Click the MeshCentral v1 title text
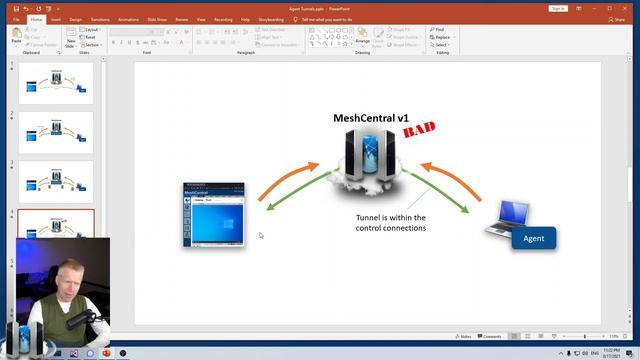The height and width of the screenshot is (360, 640). point(371,118)
